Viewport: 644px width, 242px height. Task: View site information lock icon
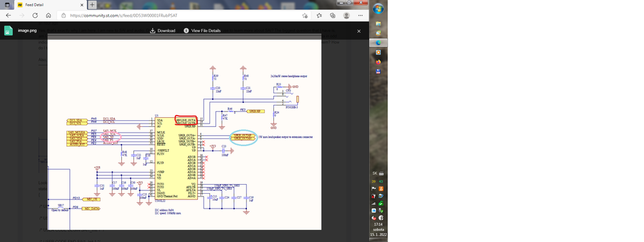64,15
